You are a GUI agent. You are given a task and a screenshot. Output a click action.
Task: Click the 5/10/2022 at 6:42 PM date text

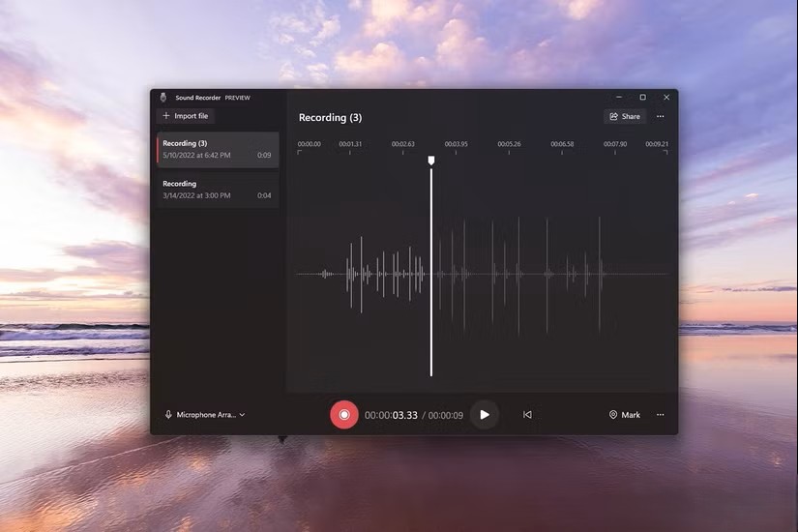click(196, 156)
